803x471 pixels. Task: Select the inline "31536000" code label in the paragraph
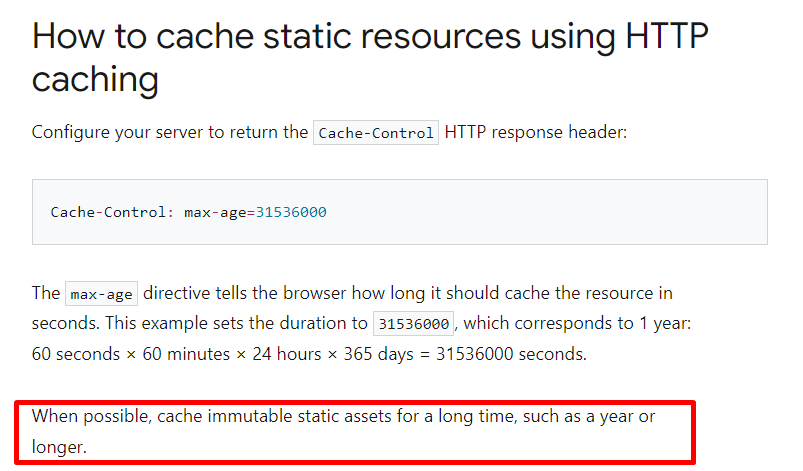click(413, 324)
